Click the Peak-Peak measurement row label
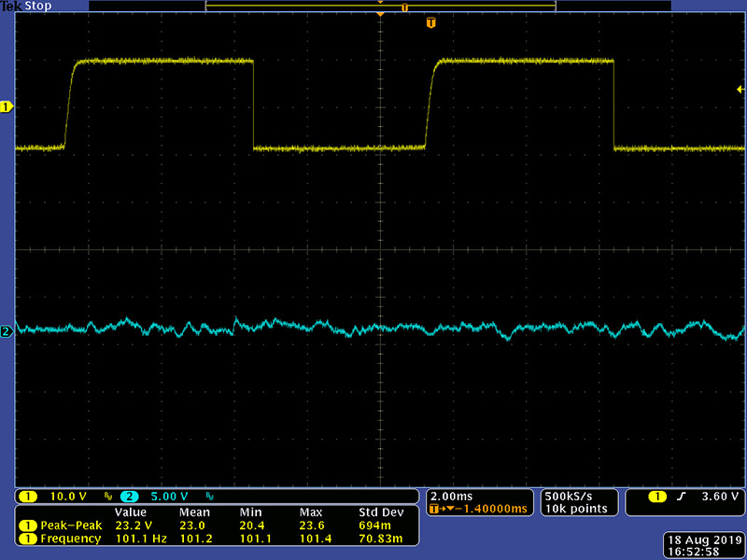The width and height of the screenshot is (747, 560). point(70,525)
